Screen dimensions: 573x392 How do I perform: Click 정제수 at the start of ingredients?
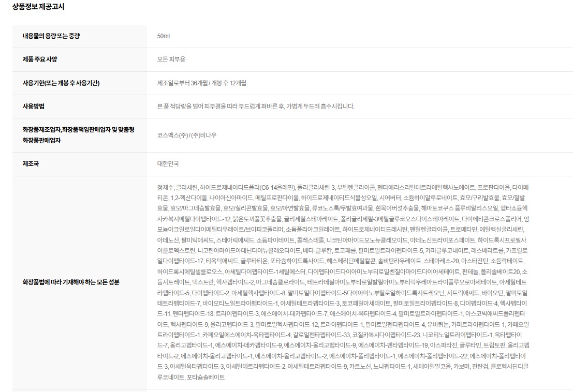pyautogui.click(x=166, y=187)
